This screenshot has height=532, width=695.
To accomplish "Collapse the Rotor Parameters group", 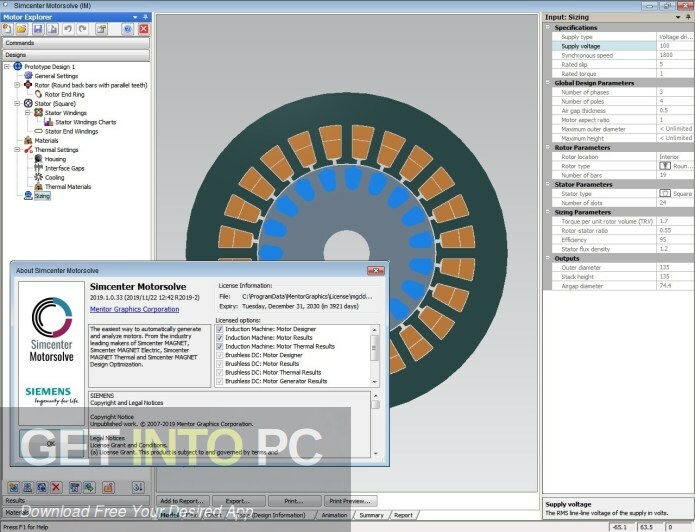I will pyautogui.click(x=547, y=148).
